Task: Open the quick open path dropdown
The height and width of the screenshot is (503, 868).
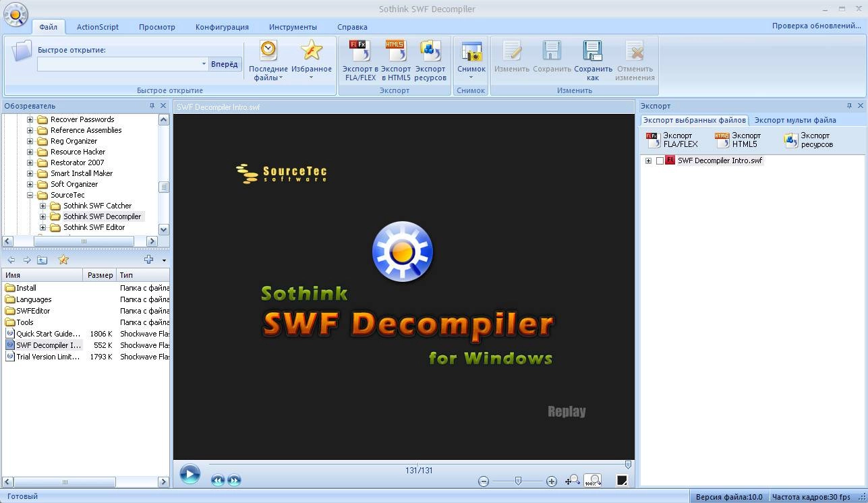Action: click(x=204, y=64)
